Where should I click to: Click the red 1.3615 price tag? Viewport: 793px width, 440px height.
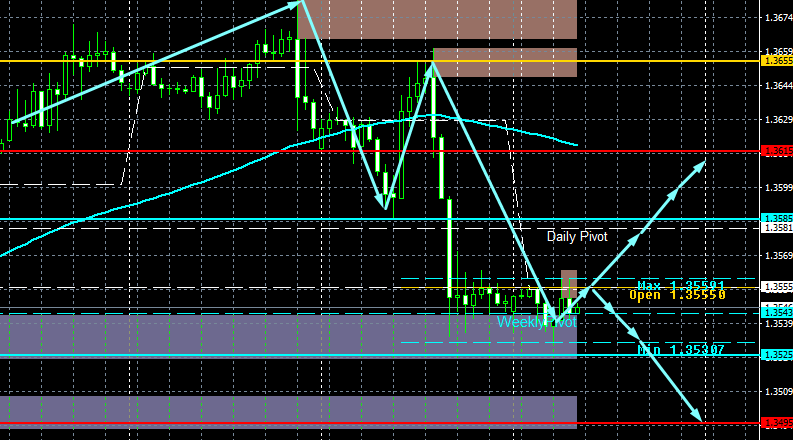coord(777,151)
